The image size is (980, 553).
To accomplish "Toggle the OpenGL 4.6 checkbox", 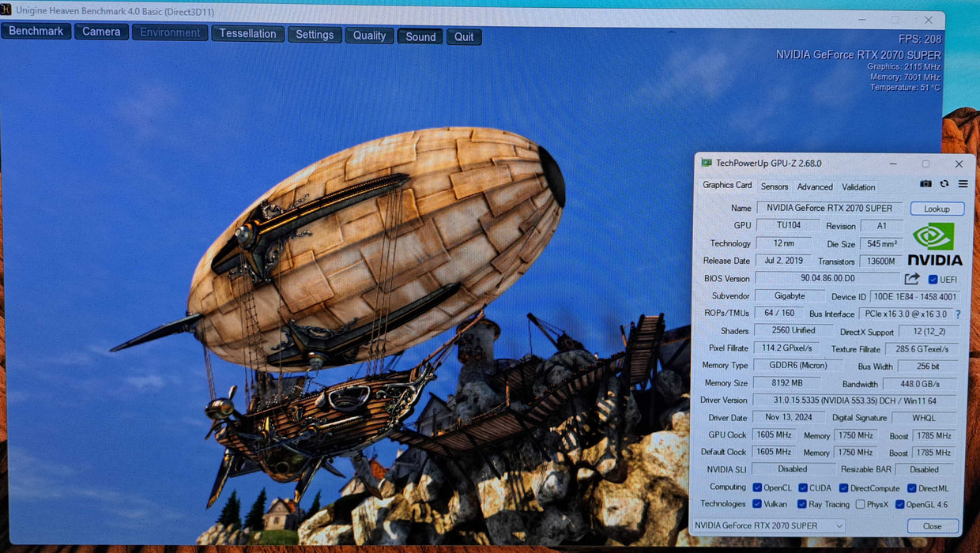I will click(899, 504).
